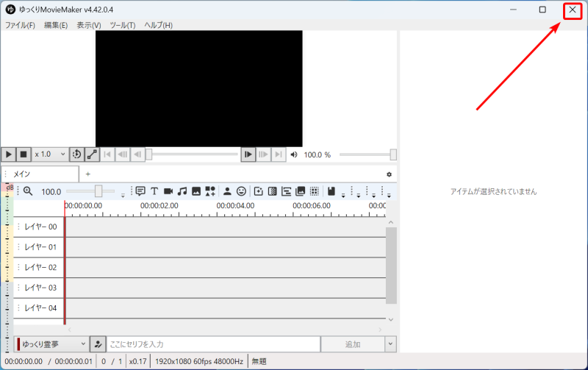The width and height of the screenshot is (588, 370).
Task: Open the ファイル(F) menu
Action: (x=20, y=25)
